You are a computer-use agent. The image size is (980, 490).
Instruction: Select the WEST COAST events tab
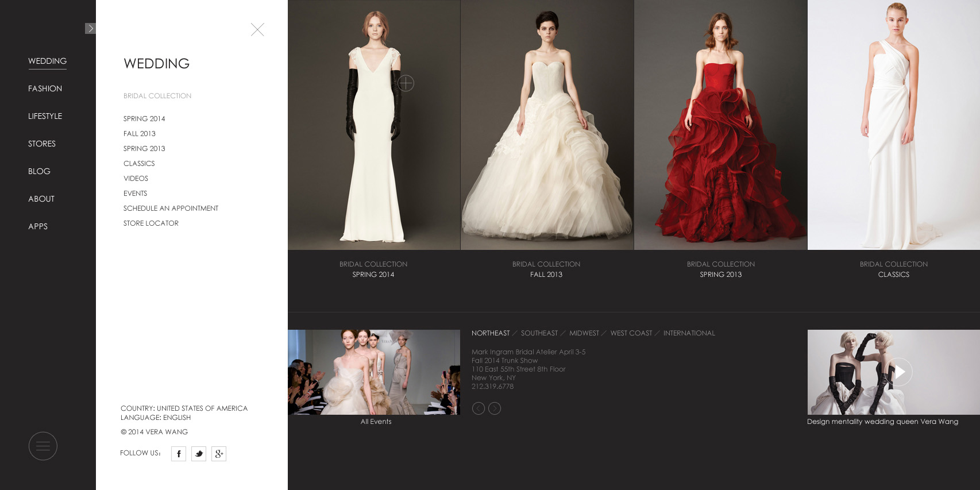coord(631,333)
